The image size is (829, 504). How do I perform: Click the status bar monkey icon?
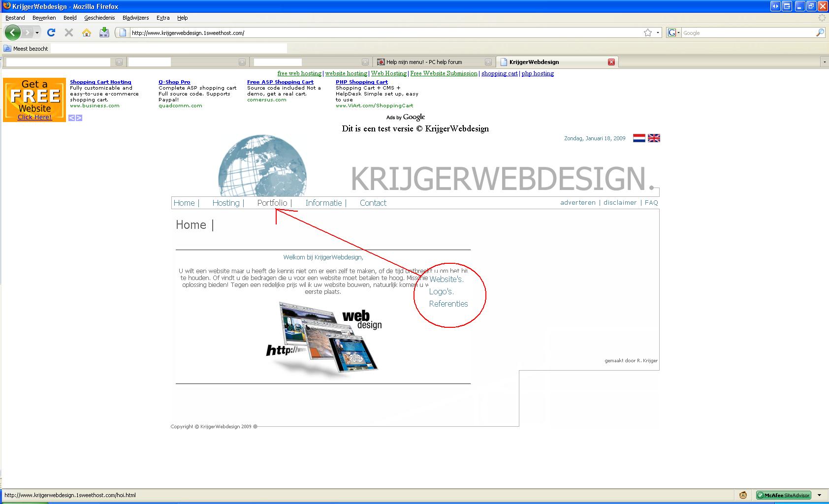click(743, 495)
